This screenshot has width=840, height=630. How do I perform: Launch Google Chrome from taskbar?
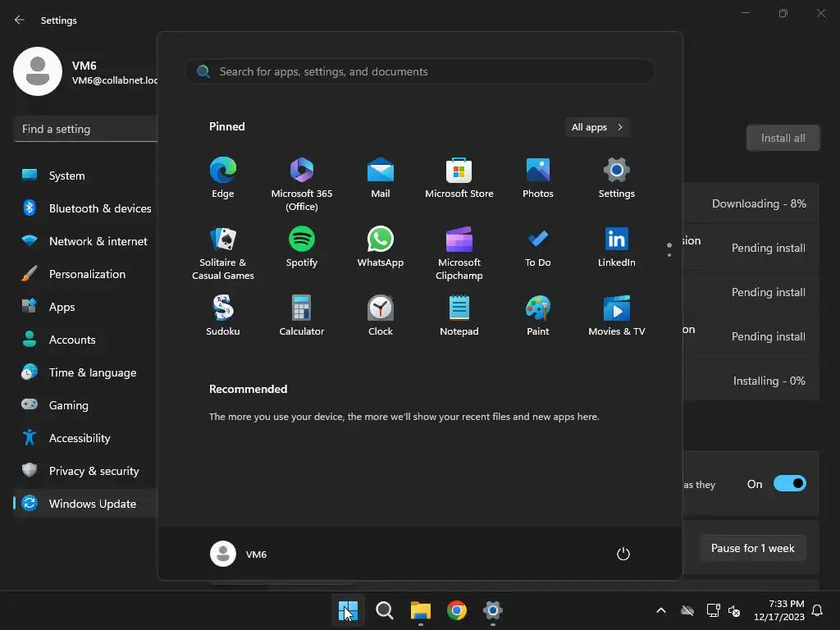coord(457,610)
